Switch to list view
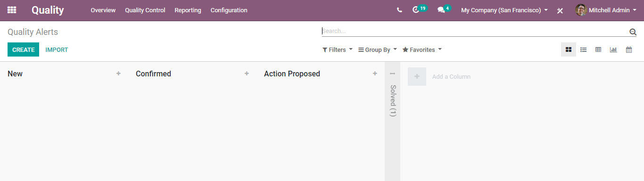 coord(583,49)
